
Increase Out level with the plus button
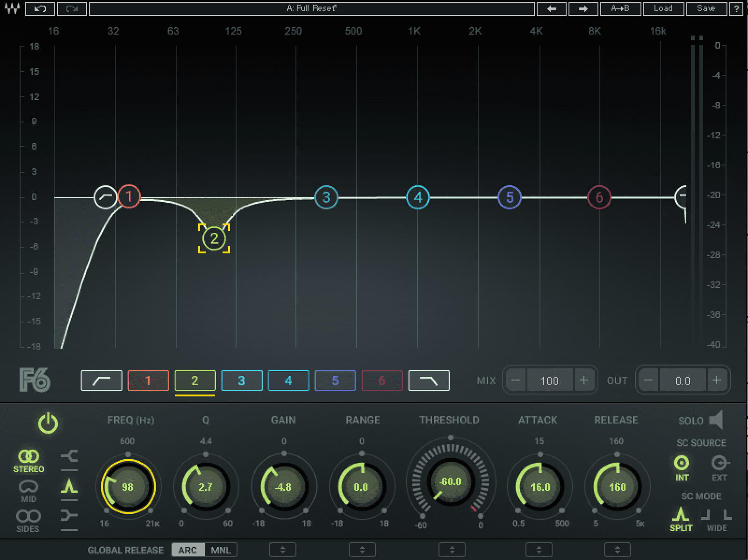coord(717,381)
